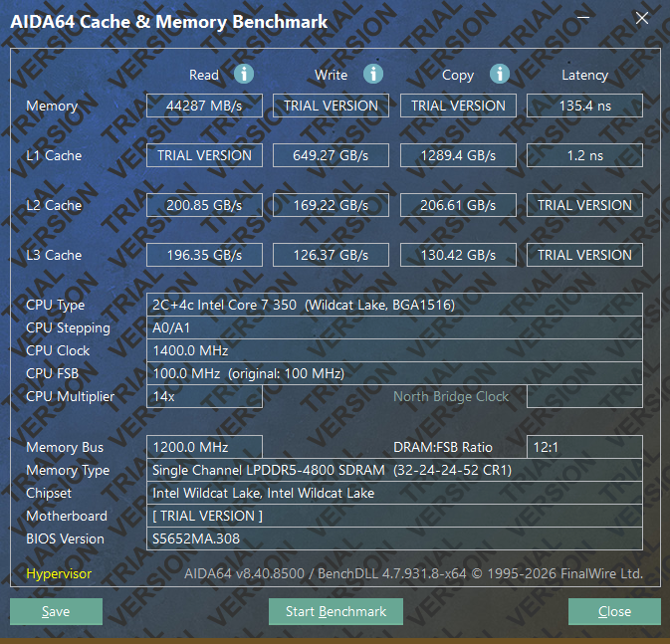The width and height of the screenshot is (670, 644).
Task: Click the Memory Type LPDDR5-4800 SDRAM field
Action: (x=394, y=470)
